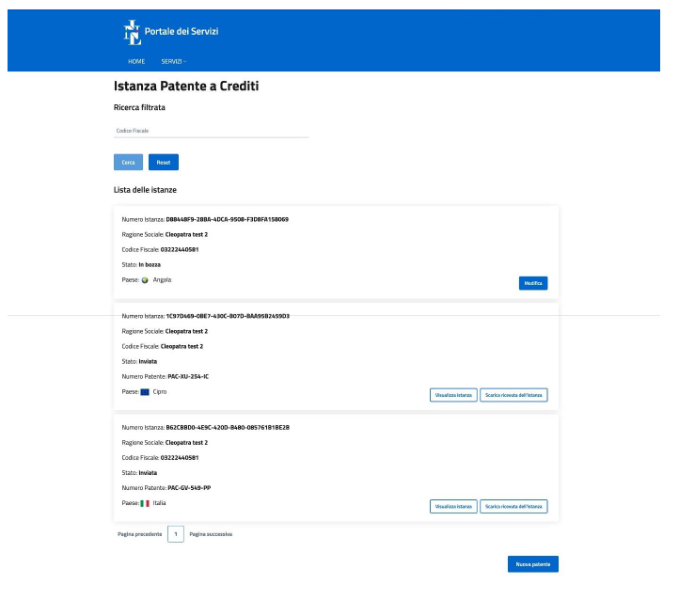Open the HOME menu item
The width and height of the screenshot is (695, 616).
coord(136,62)
